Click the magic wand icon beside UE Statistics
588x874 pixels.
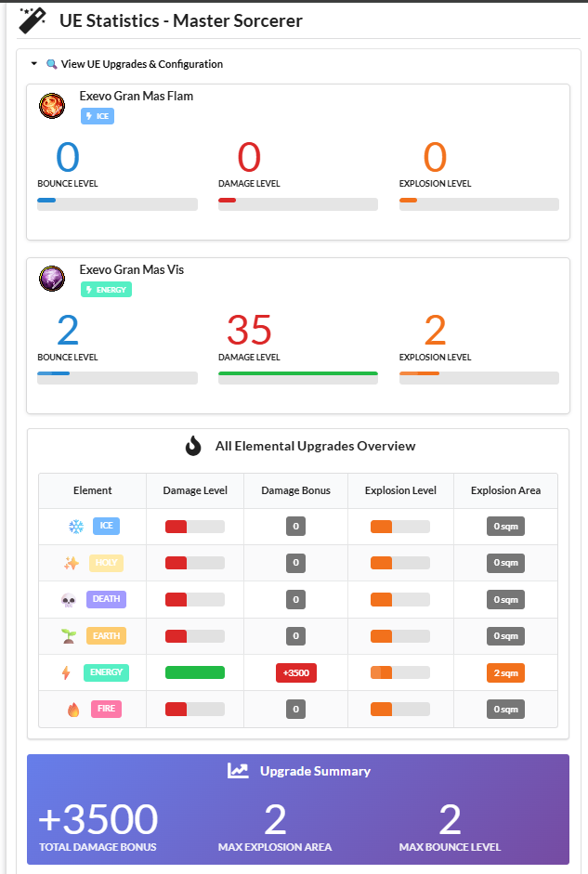coord(33,20)
